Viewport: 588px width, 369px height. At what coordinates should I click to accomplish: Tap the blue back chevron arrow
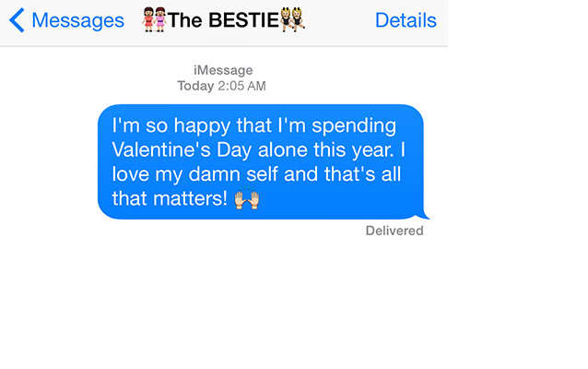click(17, 20)
